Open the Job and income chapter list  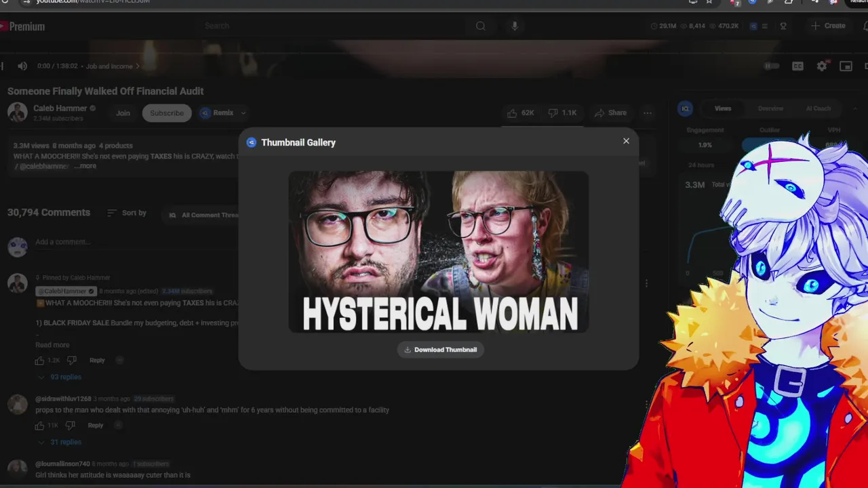(x=113, y=66)
